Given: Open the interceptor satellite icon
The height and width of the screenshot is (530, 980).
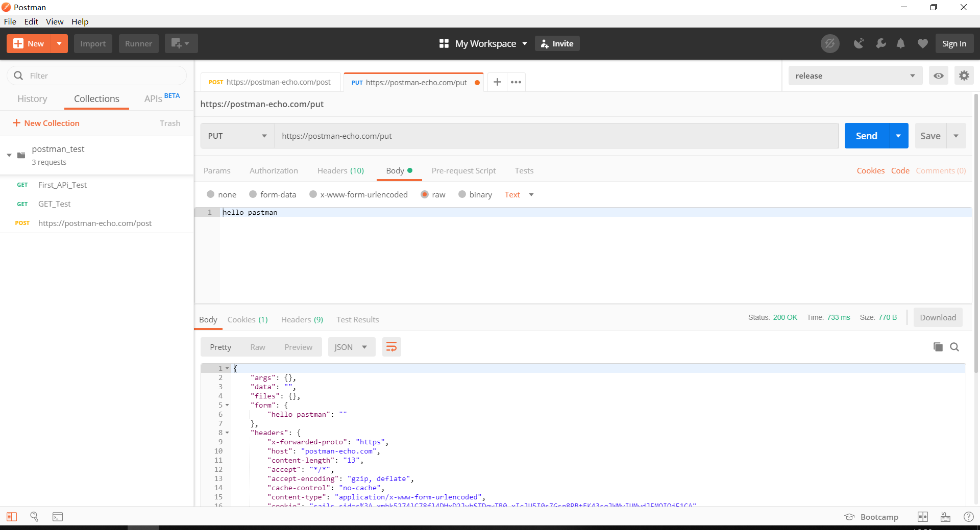Looking at the screenshot, I should click(859, 44).
